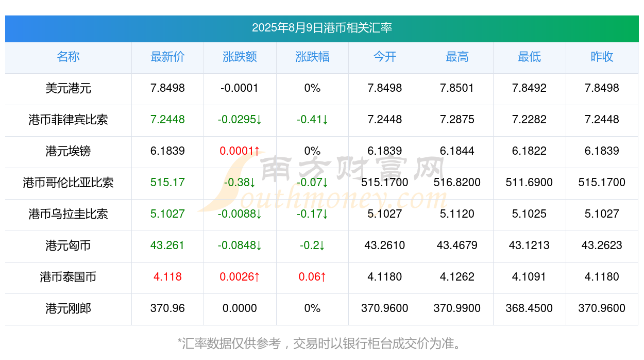Select 港币乌拉圭比索 low value 5.1025

pyautogui.click(x=529, y=214)
